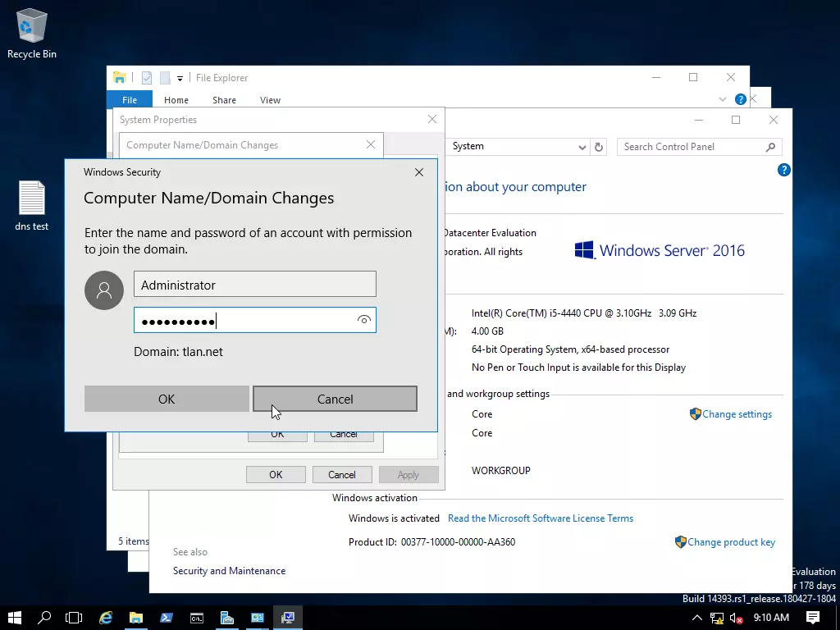Reveal the password with the eye icon

pyautogui.click(x=363, y=320)
